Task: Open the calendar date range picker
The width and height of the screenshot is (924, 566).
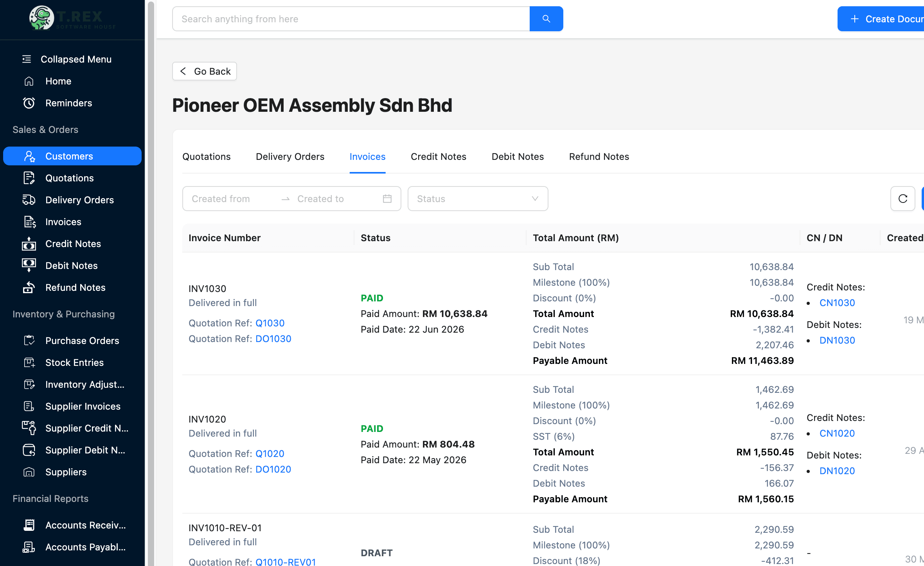Action: (387, 199)
